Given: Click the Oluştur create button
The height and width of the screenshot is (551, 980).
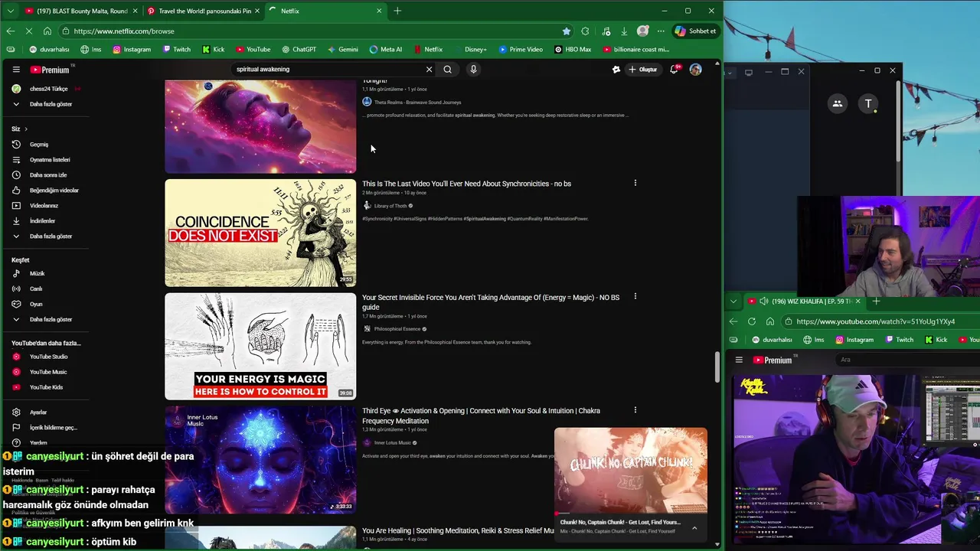Looking at the screenshot, I should [x=643, y=70].
